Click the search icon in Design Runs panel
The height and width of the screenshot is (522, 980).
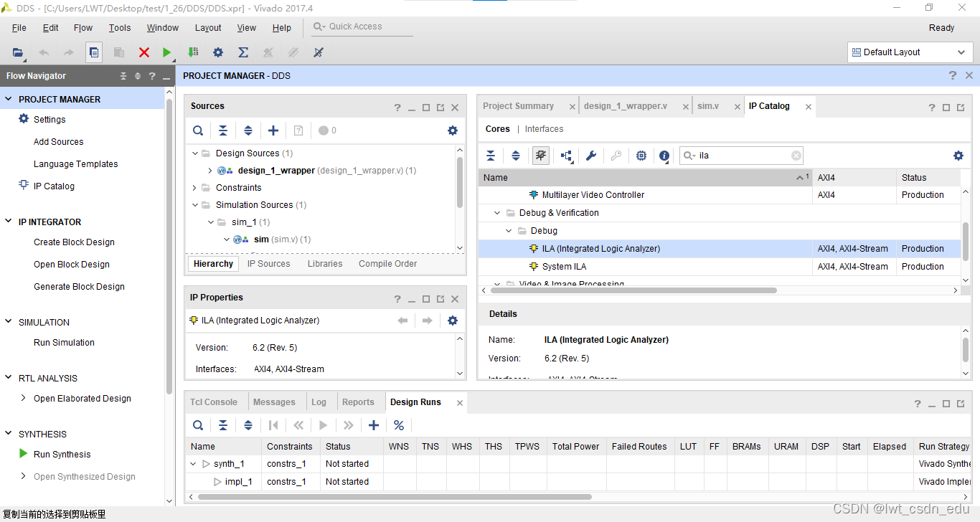(198, 425)
